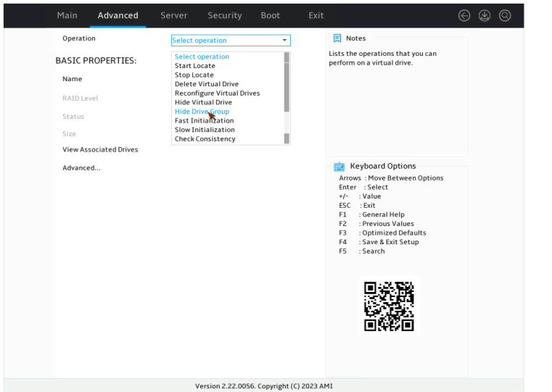
Task: Choose 'Select operation' in the list
Action: coord(202,57)
